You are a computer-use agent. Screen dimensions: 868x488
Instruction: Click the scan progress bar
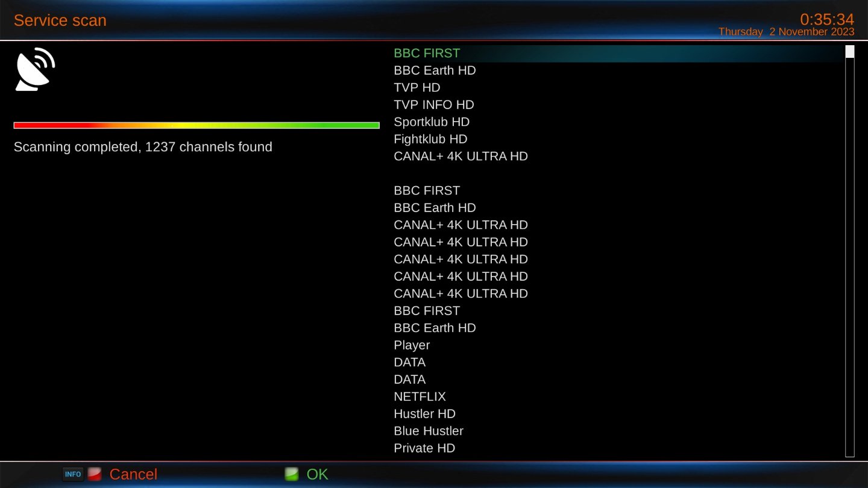click(197, 125)
